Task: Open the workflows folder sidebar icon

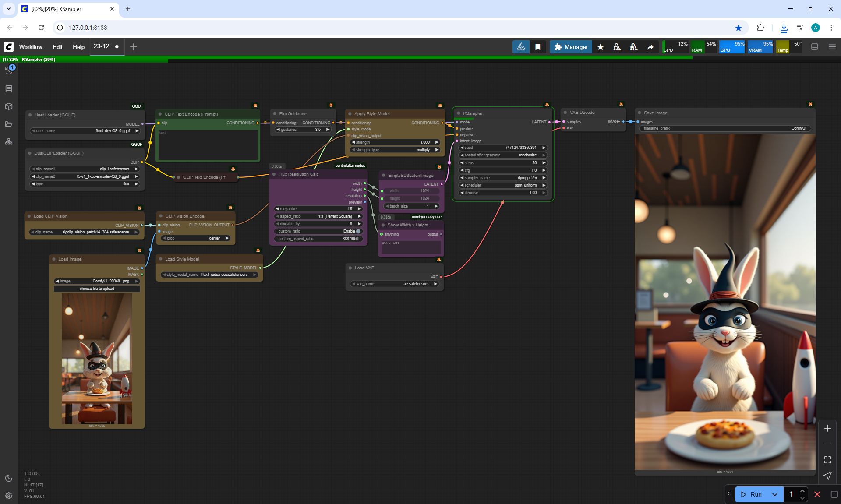Action: tap(9, 124)
